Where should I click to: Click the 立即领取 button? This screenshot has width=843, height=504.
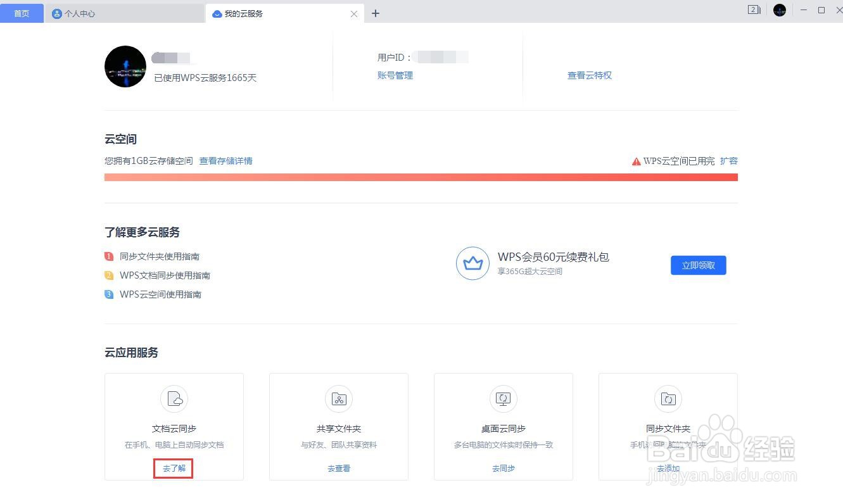click(699, 265)
